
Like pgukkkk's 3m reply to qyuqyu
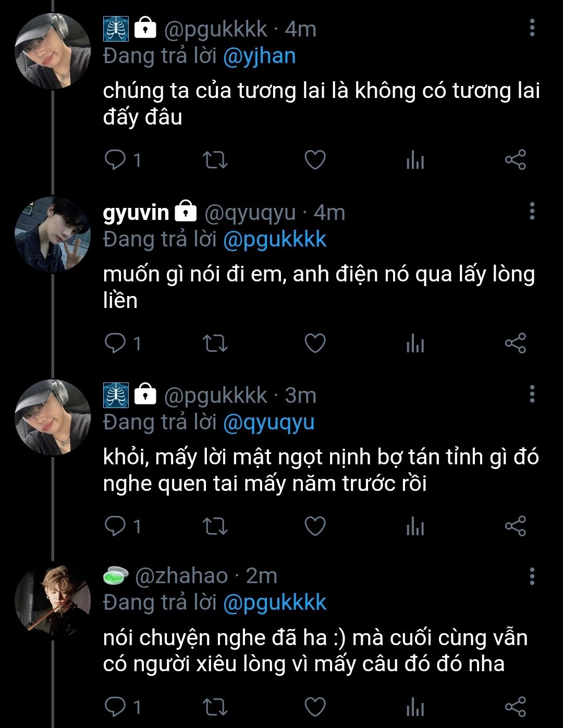(315, 526)
